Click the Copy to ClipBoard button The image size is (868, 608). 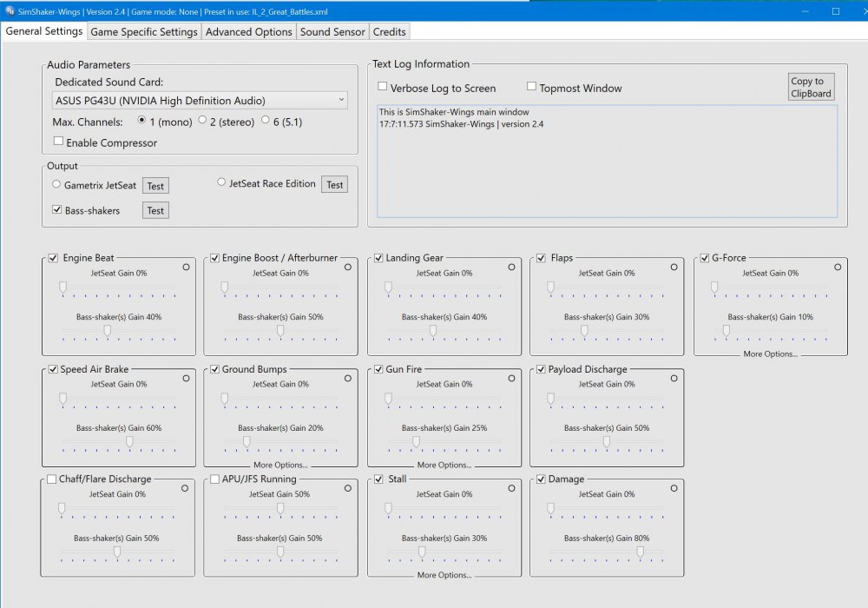[x=811, y=85]
